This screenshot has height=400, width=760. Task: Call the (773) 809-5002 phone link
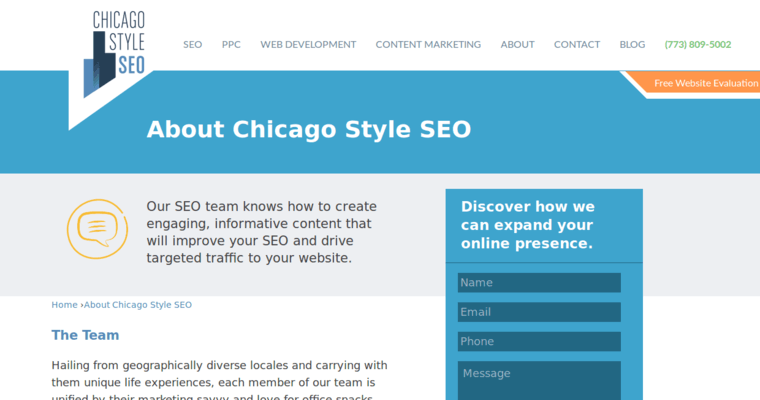click(x=698, y=45)
